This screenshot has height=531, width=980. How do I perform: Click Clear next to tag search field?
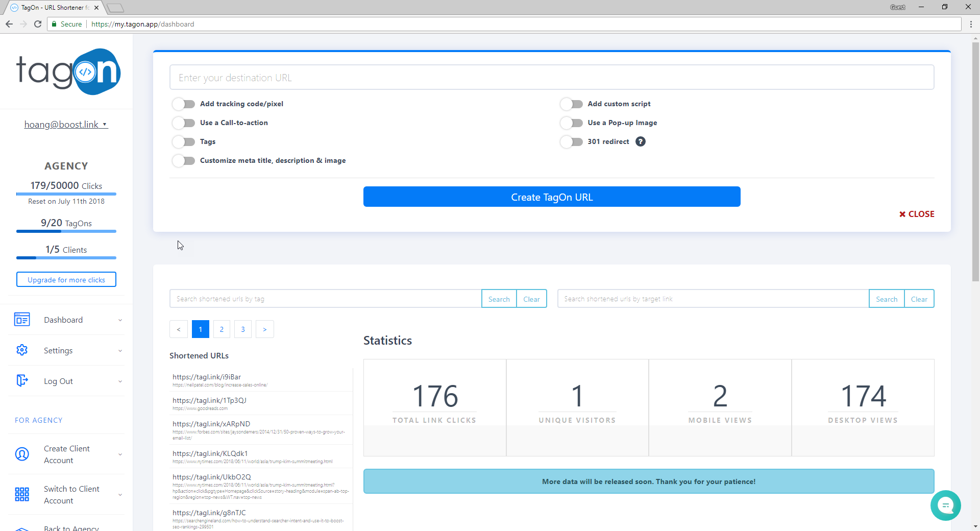531,299
